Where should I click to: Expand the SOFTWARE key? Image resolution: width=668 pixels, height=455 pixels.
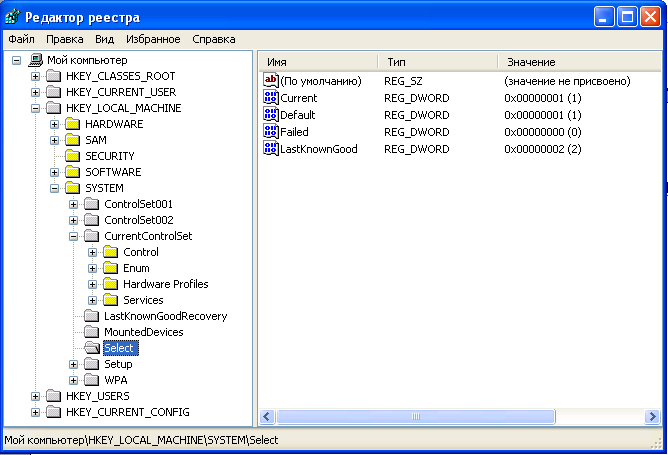[x=55, y=172]
